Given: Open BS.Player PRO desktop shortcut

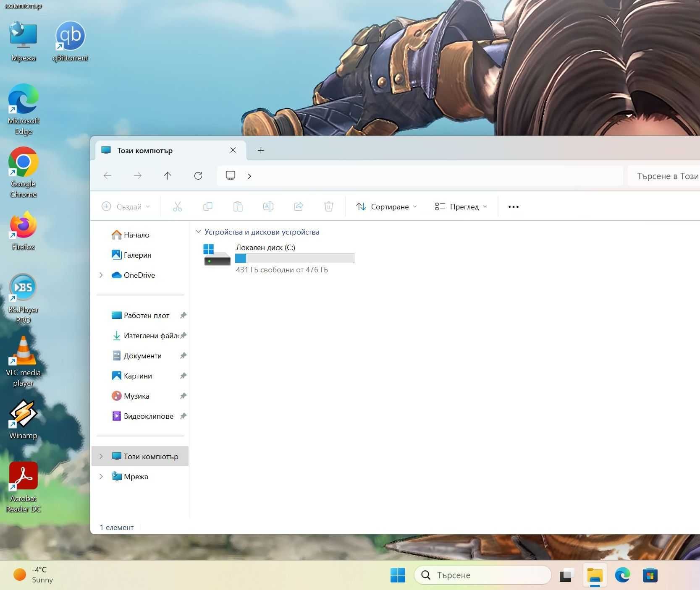Looking at the screenshot, I should tap(24, 299).
